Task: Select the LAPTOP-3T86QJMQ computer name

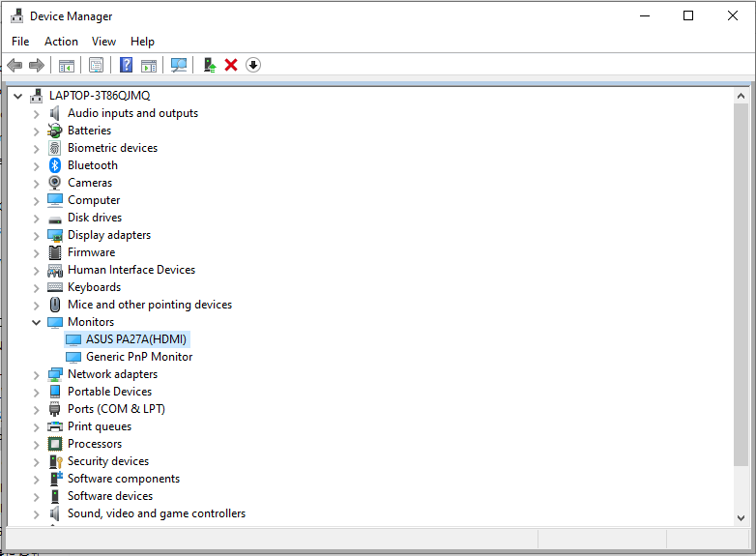Action: click(x=100, y=96)
